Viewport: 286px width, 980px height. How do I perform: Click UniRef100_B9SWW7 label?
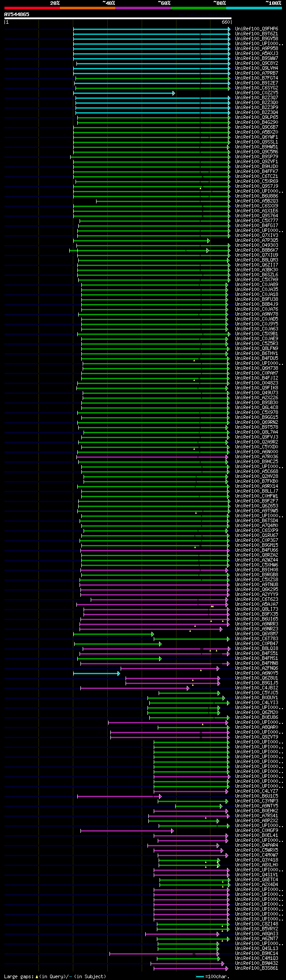[257, 59]
